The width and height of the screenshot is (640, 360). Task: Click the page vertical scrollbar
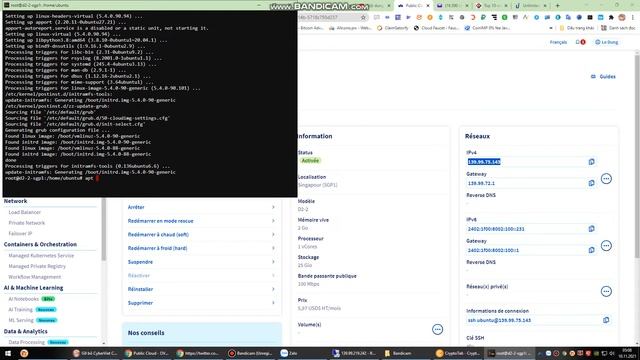(637, 155)
